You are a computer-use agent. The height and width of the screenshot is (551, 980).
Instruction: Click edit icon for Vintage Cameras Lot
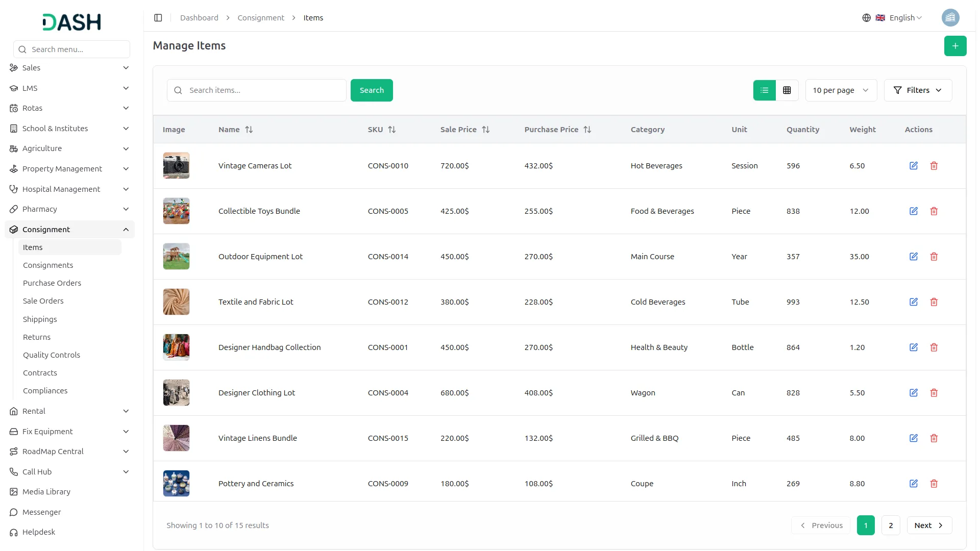pos(914,166)
